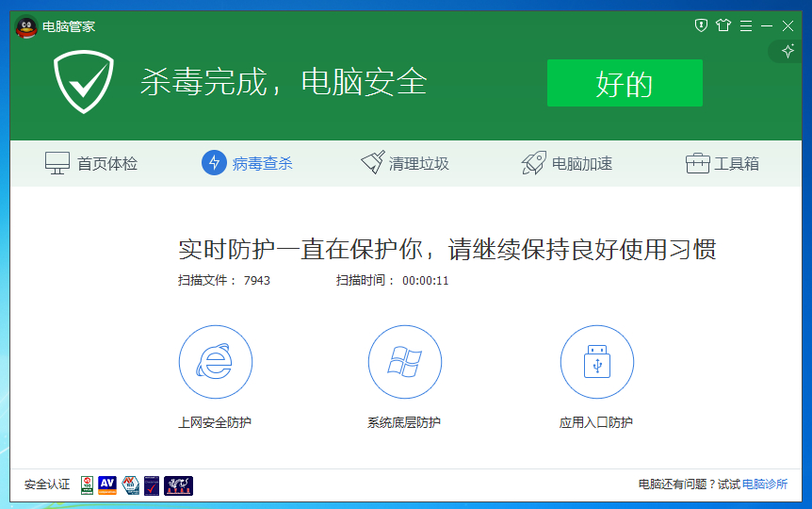Click the USB drive 应用入口防护 icon
Screen dimensions: 812x509
597,362
